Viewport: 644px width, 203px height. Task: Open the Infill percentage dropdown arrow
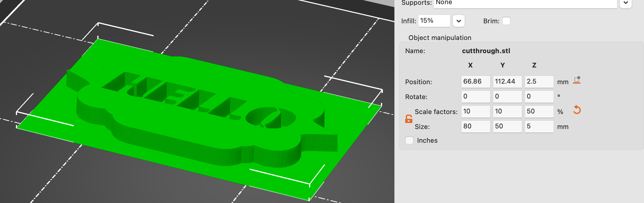459,21
